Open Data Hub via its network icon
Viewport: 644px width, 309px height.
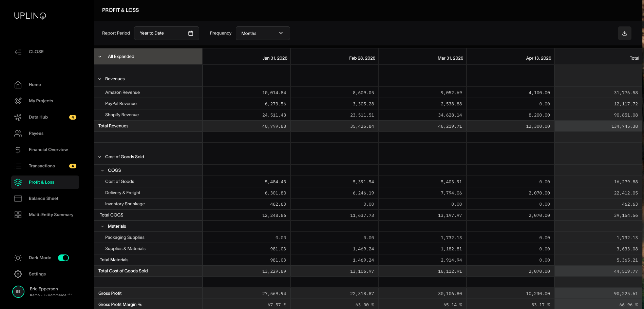pyautogui.click(x=18, y=117)
